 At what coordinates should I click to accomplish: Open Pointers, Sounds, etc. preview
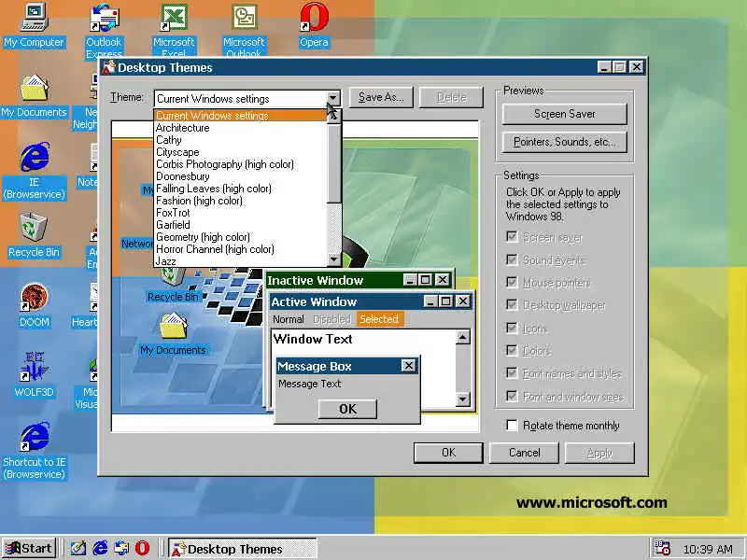565,142
